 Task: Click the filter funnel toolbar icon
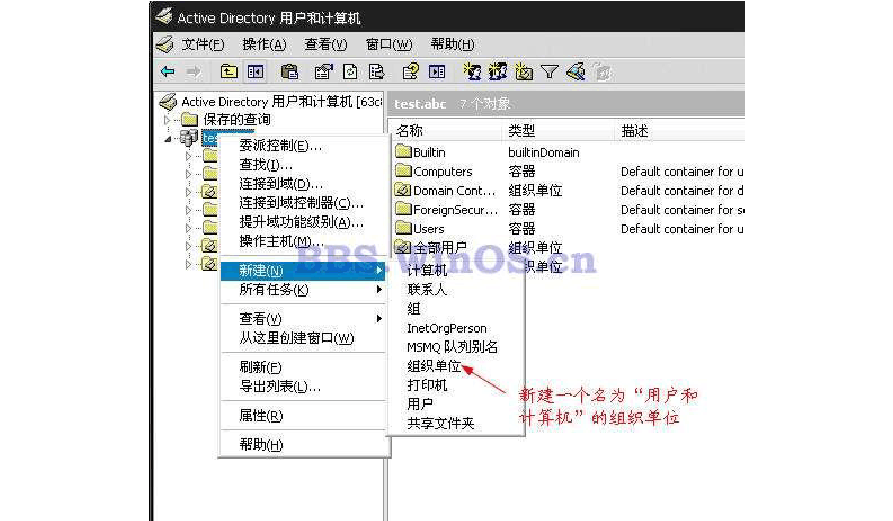(549, 72)
